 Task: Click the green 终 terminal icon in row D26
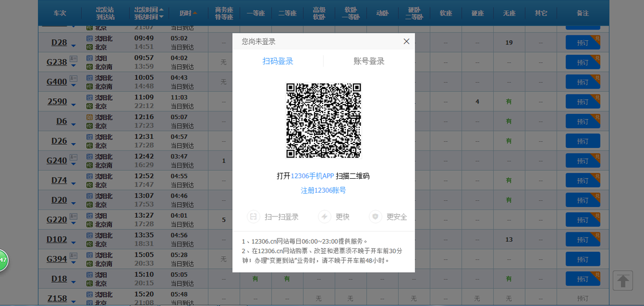coord(89,145)
